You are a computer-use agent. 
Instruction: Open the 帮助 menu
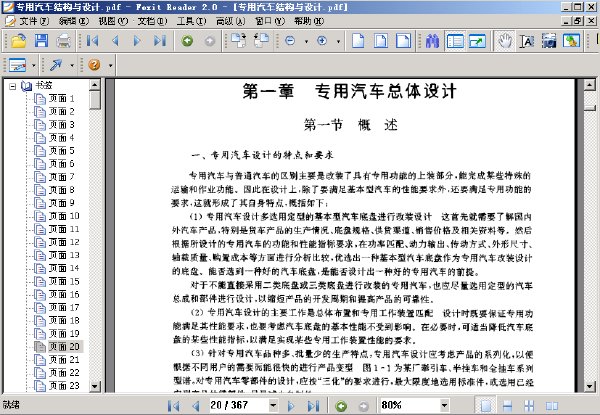[x=309, y=21]
